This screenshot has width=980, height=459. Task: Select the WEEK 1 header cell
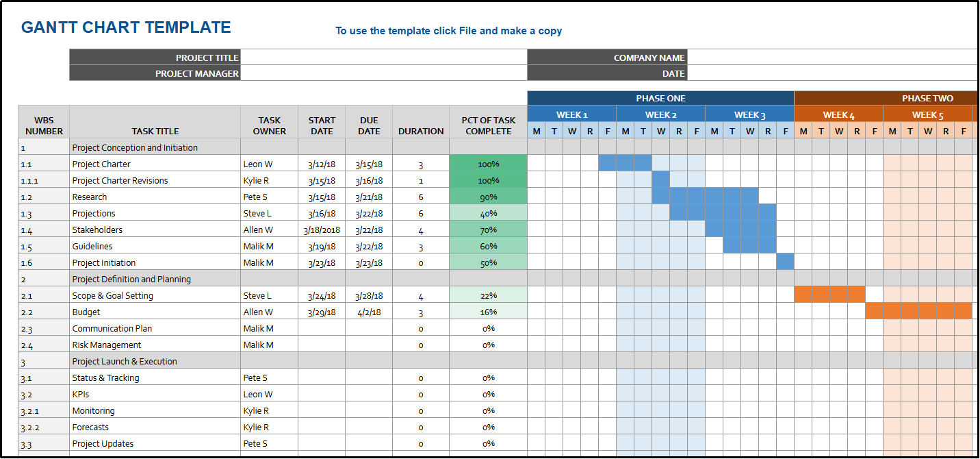point(571,114)
